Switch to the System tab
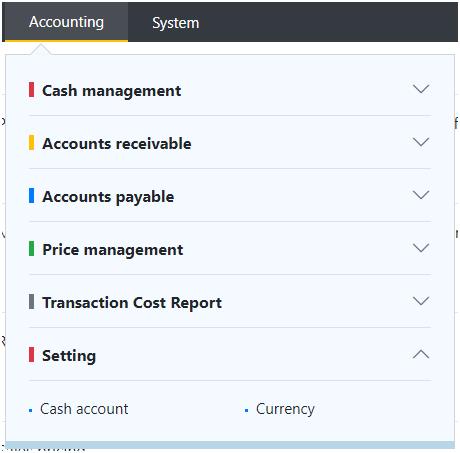 176,23
